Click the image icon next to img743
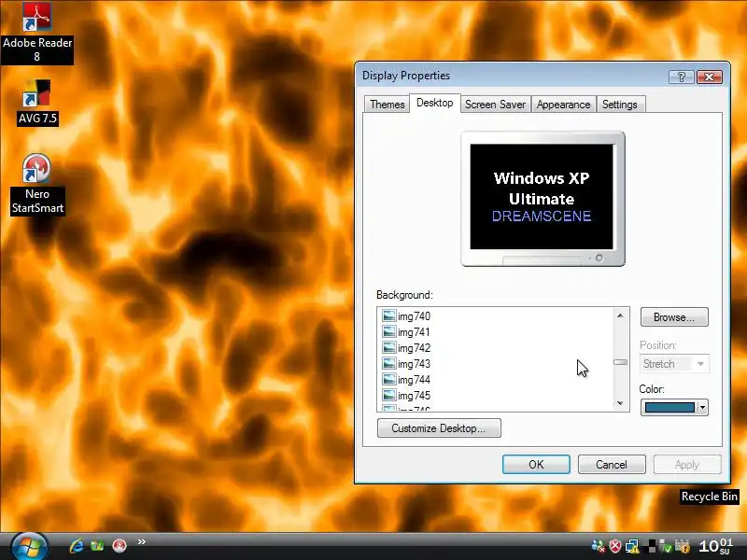Image resolution: width=747 pixels, height=560 pixels. point(388,363)
